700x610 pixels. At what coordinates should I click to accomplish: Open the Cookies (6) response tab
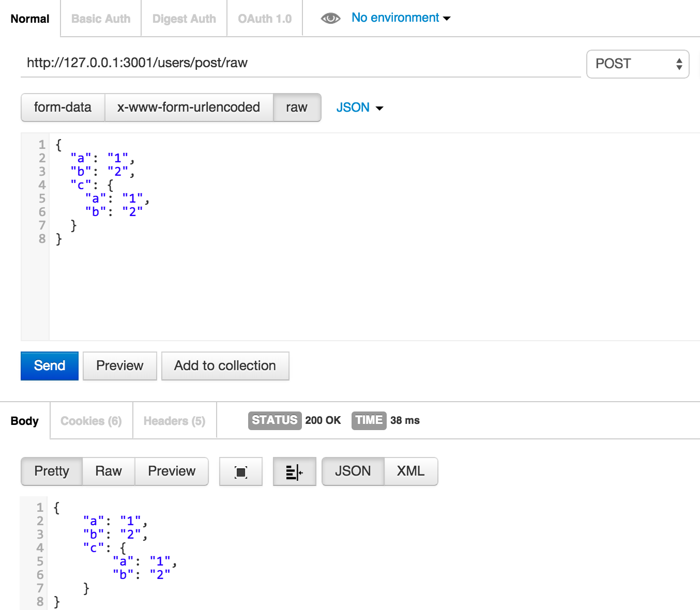tap(92, 421)
